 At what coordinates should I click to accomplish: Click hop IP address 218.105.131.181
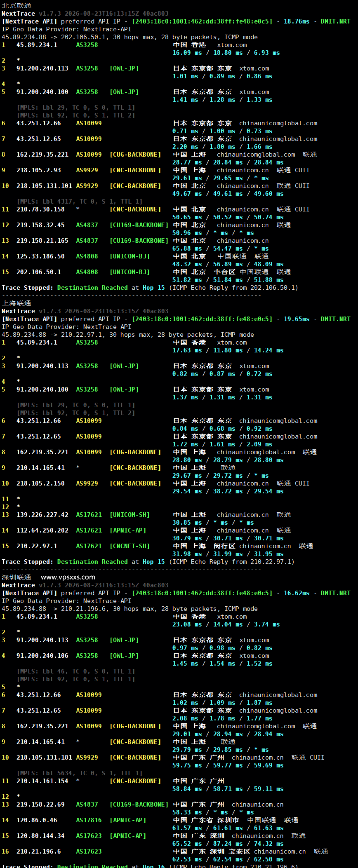click(x=44, y=758)
